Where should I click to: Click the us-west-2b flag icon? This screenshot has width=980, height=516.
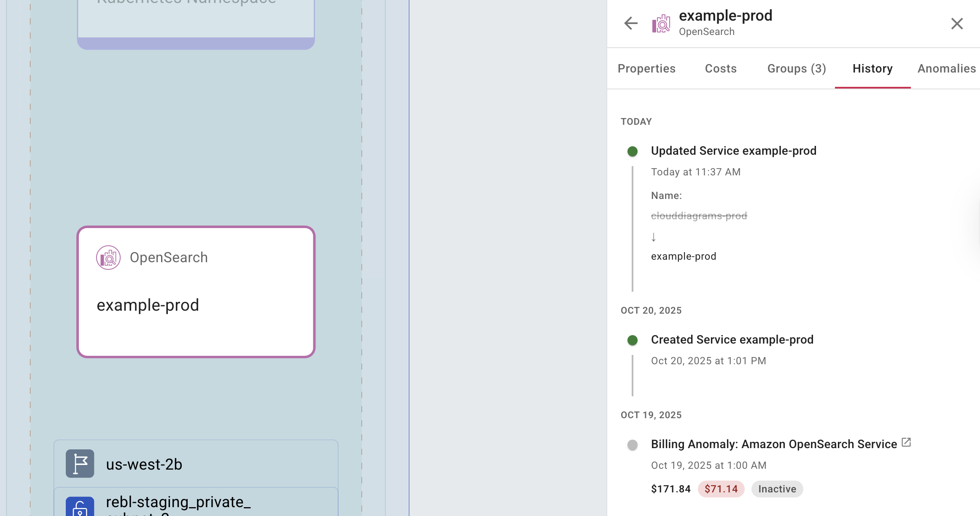tap(80, 464)
